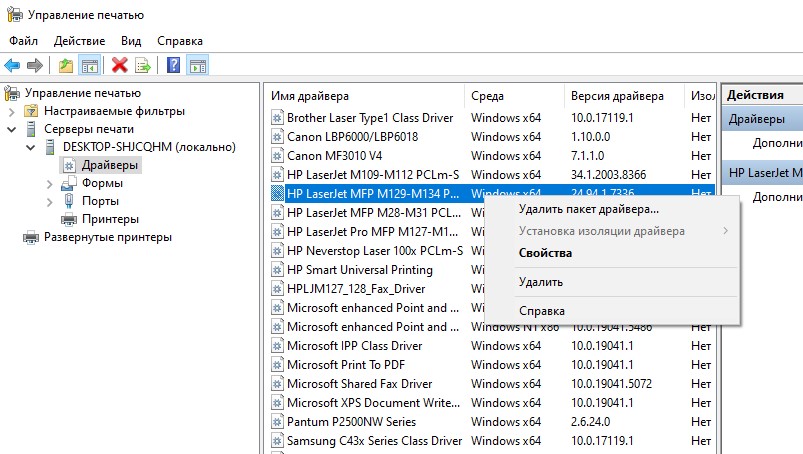Click the Pantum P2500NW Series driver icon
This screenshot has width=803, height=454.
[x=277, y=422]
